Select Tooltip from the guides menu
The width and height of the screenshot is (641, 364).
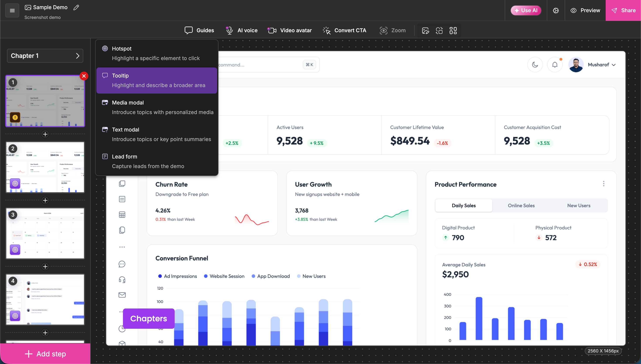[157, 81]
